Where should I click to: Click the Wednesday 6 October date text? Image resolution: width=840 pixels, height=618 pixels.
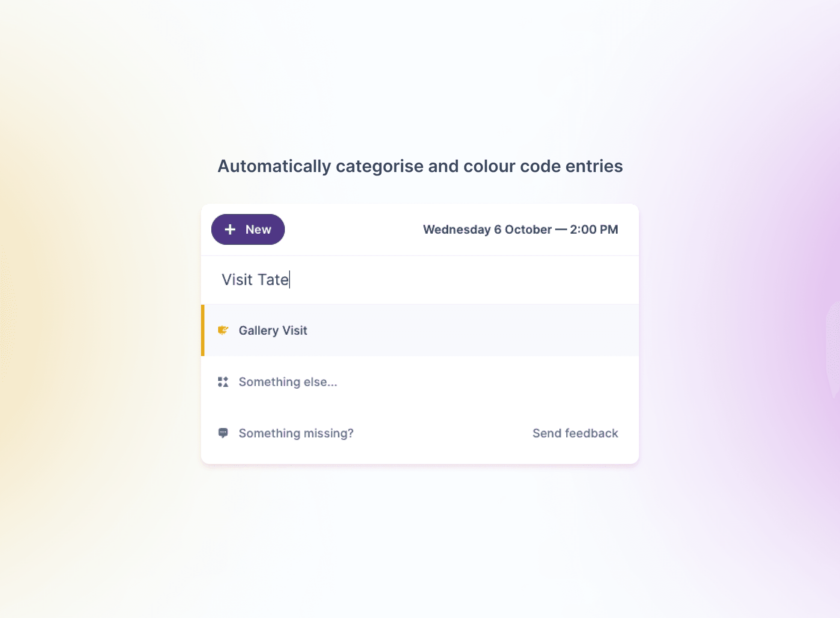click(487, 229)
